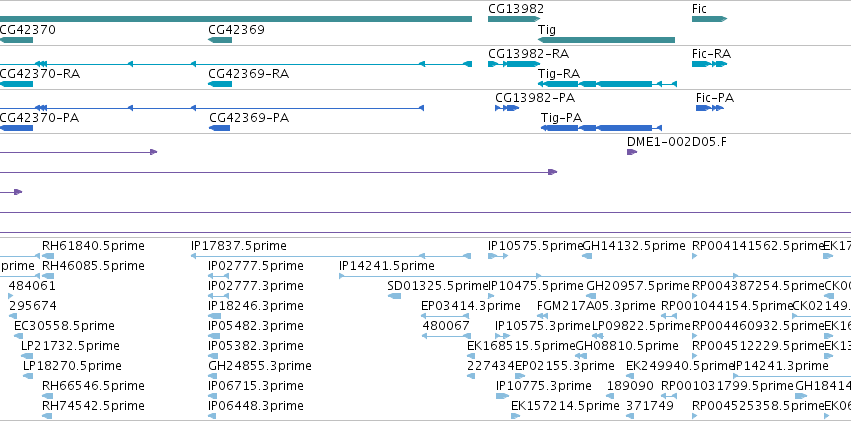Click the Tig-PA CDS label
The width and height of the screenshot is (851, 421).
pyautogui.click(x=561, y=118)
